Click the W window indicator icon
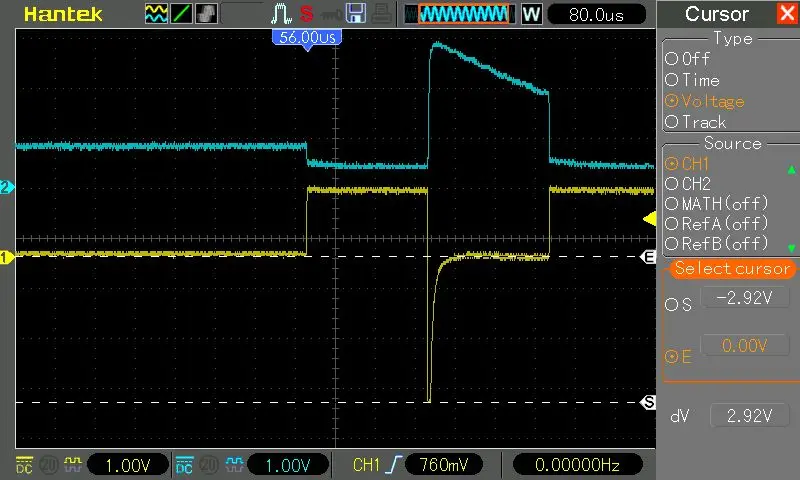This screenshot has height=480, width=800. (531, 14)
